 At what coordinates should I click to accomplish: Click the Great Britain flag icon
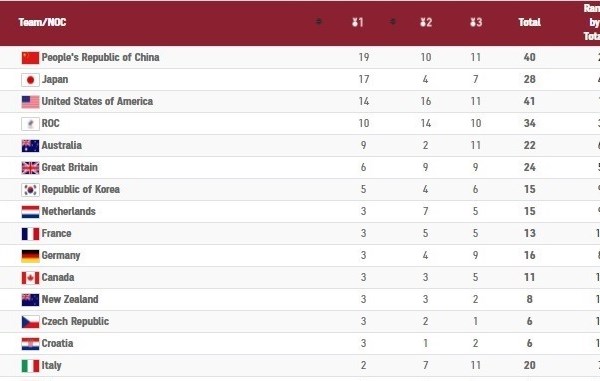(x=30, y=168)
